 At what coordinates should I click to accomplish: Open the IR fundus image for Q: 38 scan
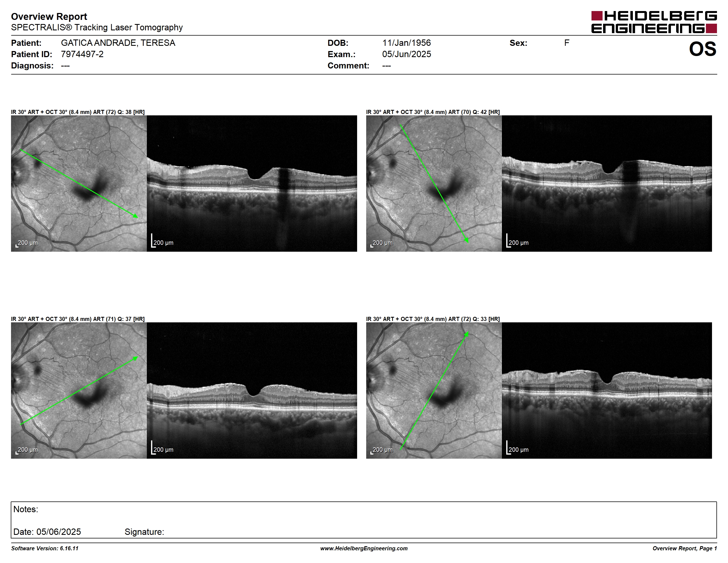point(79,184)
